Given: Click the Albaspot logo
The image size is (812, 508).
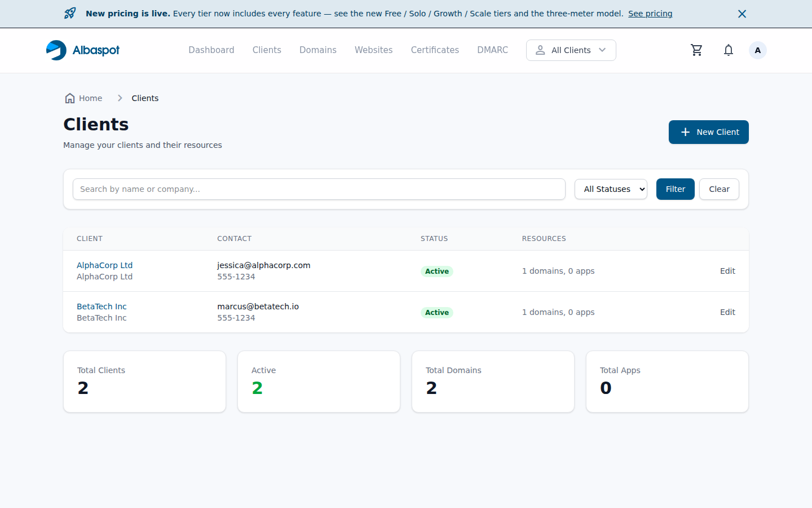Looking at the screenshot, I should tap(83, 50).
